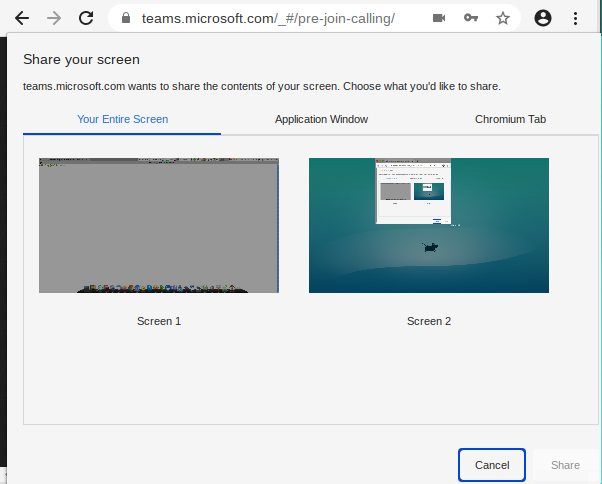This screenshot has width=602, height=484.
Task: Switch to the Chromium Tab tab
Action: click(510, 119)
